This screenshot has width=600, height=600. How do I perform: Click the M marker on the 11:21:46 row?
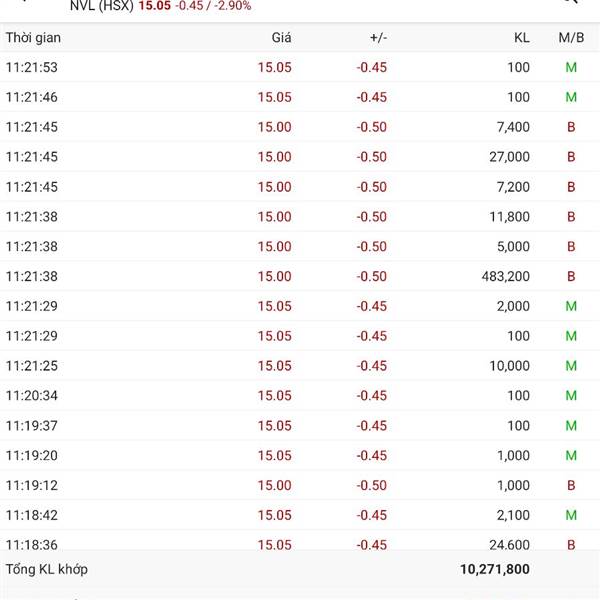tap(571, 97)
